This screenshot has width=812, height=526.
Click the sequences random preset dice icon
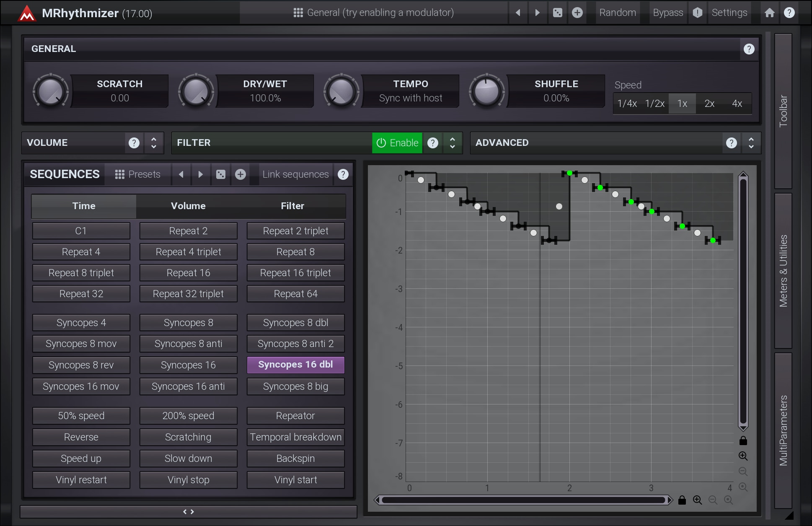coord(221,174)
